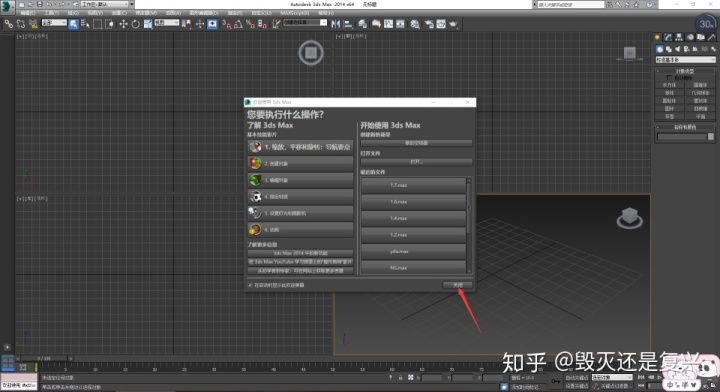Enable the 自动栅格 AutoGrid checkbox
The height and width of the screenshot is (392, 720).
tap(669, 78)
